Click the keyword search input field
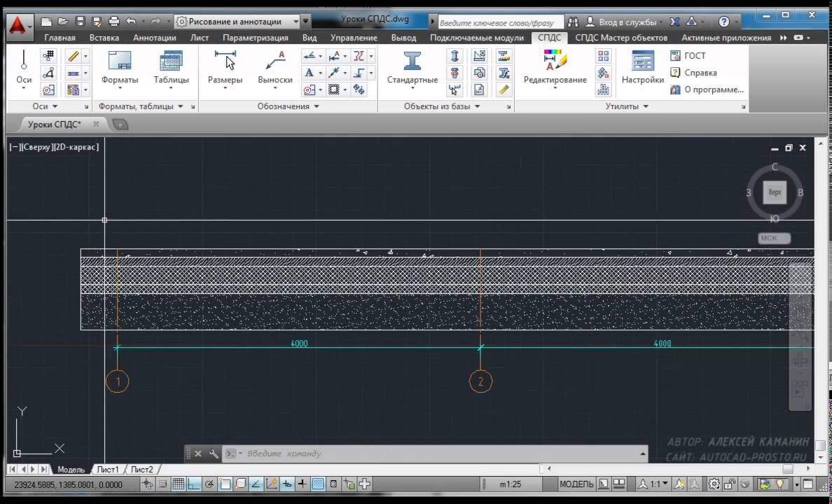Viewport: 832px width, 504px height. click(x=500, y=23)
